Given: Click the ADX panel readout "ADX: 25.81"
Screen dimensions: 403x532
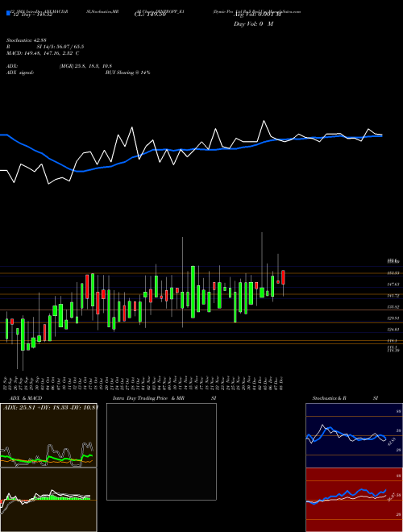Looking at the screenshot, I should point(18,407).
